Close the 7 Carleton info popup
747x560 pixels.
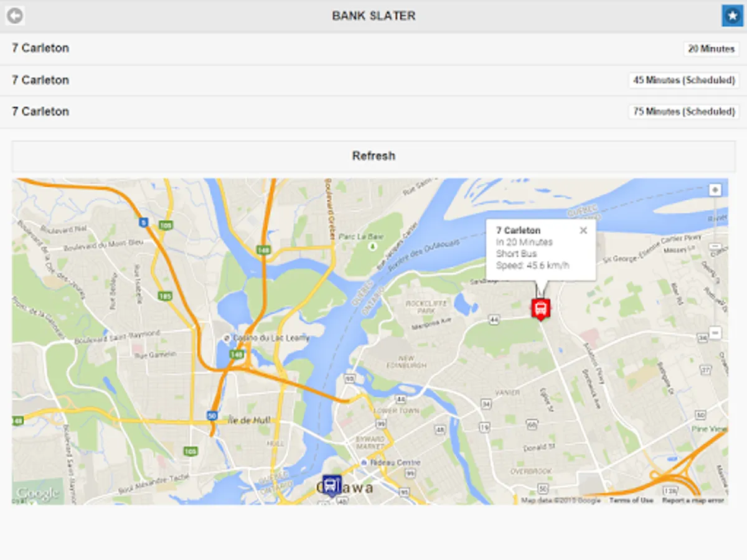pyautogui.click(x=583, y=231)
